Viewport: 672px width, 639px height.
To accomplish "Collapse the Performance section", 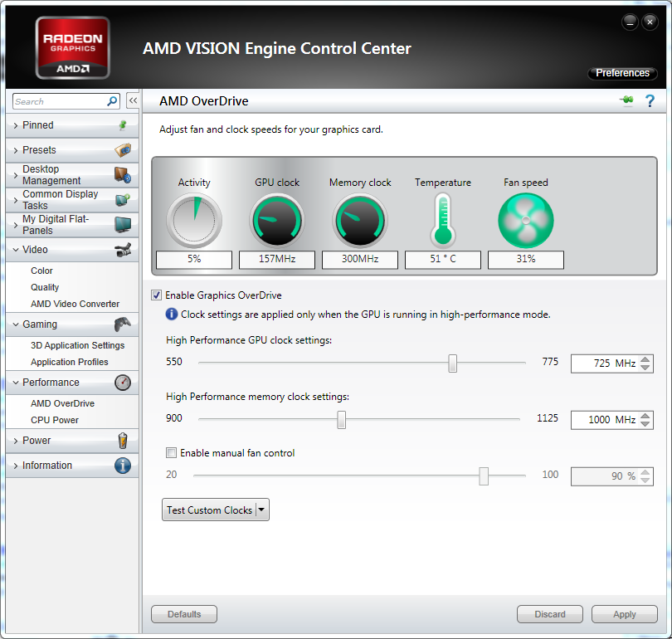I will (72, 383).
